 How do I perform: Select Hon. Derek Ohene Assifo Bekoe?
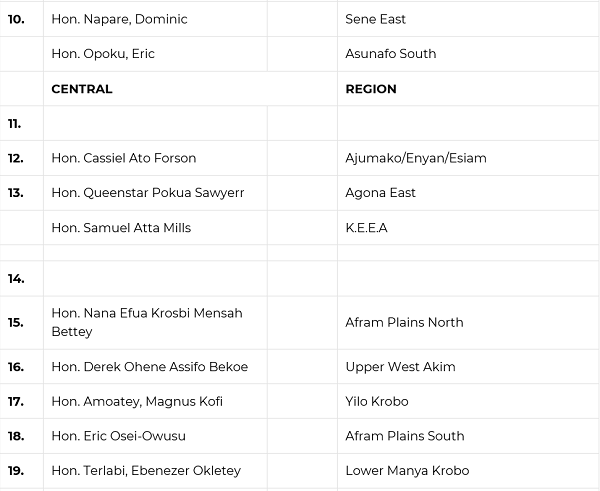coord(150,367)
